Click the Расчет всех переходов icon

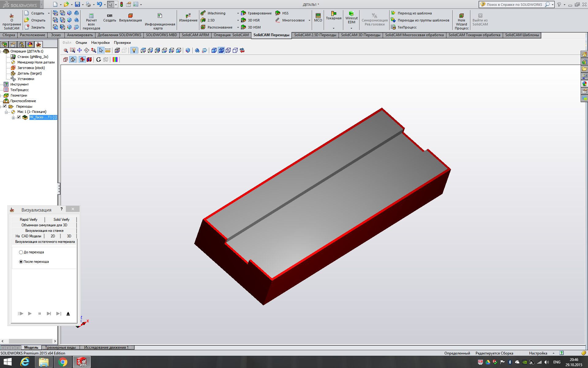[x=91, y=16]
